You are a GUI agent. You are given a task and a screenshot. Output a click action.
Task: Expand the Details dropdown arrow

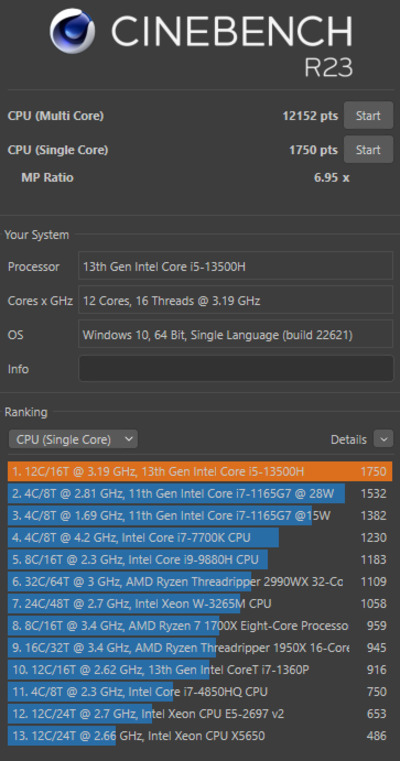383,439
